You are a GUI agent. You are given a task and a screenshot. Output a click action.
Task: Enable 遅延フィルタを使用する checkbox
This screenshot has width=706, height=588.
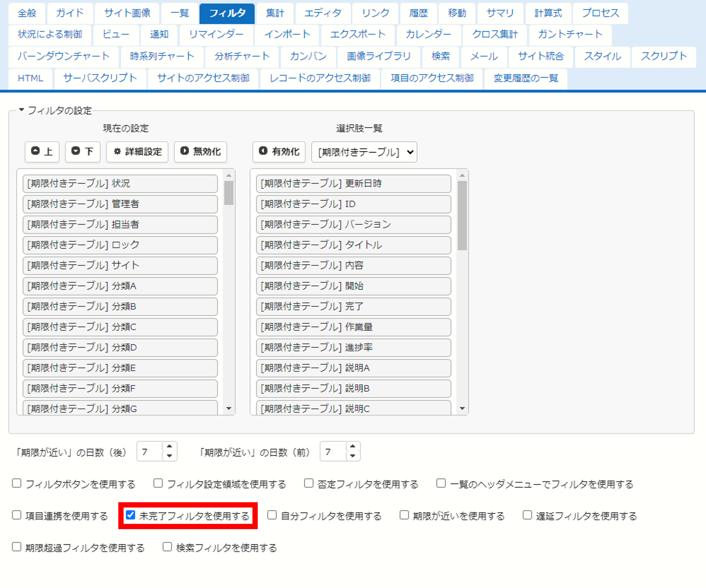(x=527, y=515)
